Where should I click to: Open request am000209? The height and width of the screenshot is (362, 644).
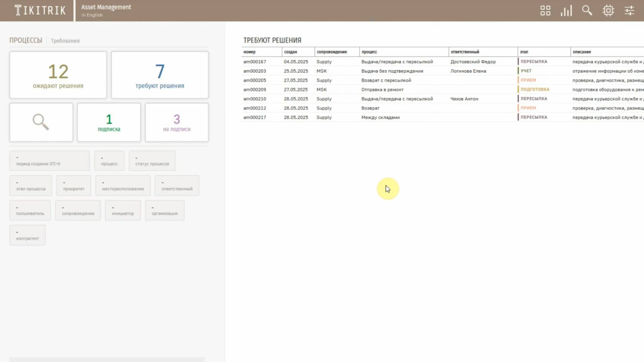tap(255, 89)
